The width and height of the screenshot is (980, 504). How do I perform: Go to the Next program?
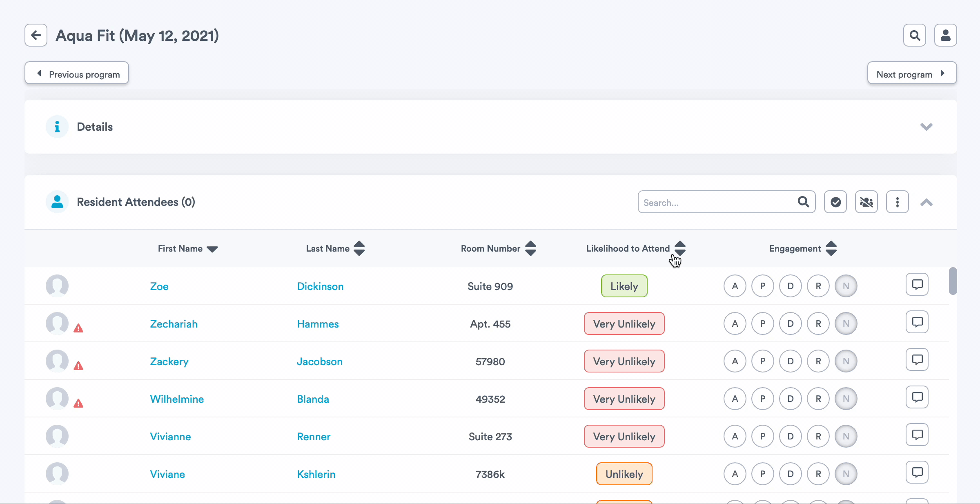912,74
